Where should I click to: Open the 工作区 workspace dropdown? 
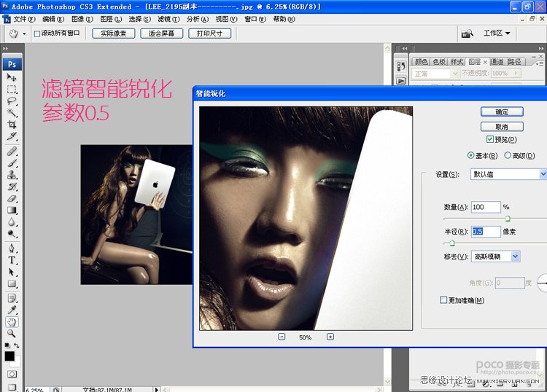pos(497,33)
